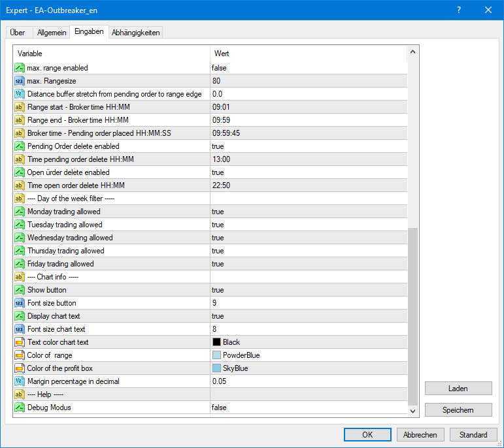504x448 pixels.
Task: Click the color icon beside Color of range
Action: pyautogui.click(x=20, y=355)
